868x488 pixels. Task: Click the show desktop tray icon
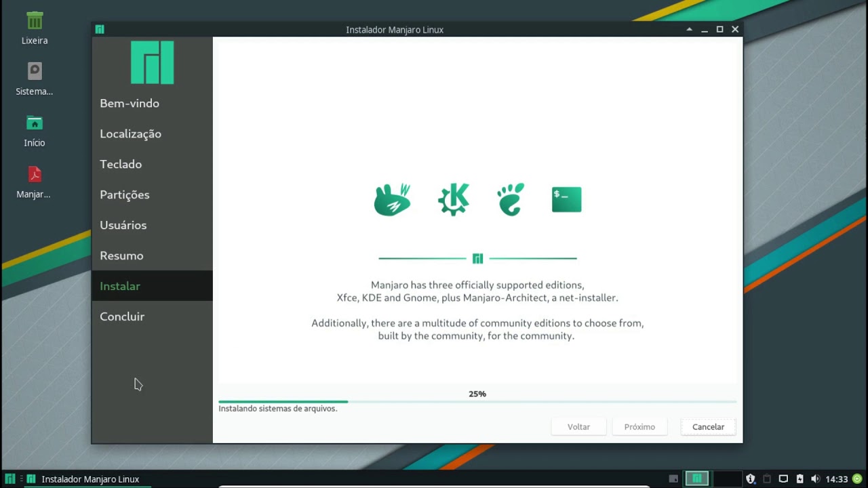click(673, 479)
